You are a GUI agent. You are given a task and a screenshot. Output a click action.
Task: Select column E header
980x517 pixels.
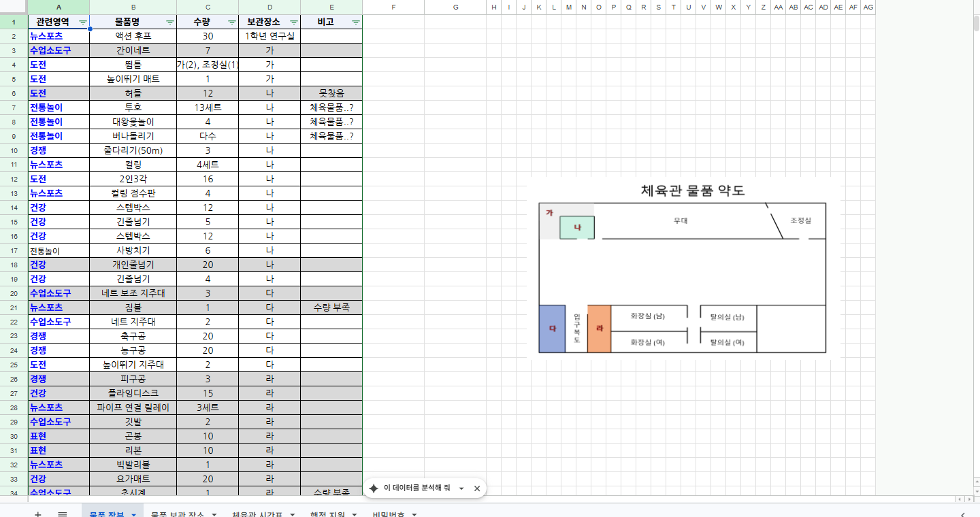click(x=331, y=7)
